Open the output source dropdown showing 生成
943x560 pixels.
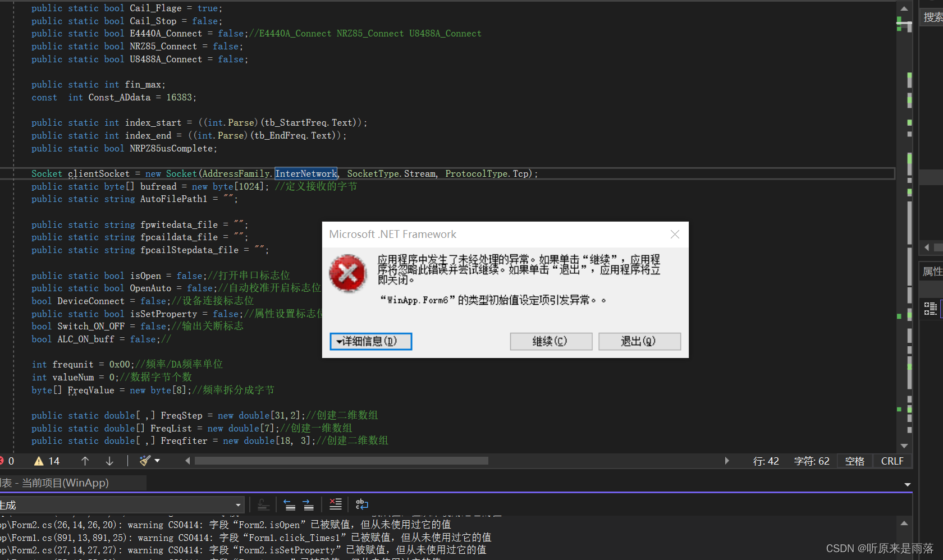122,505
